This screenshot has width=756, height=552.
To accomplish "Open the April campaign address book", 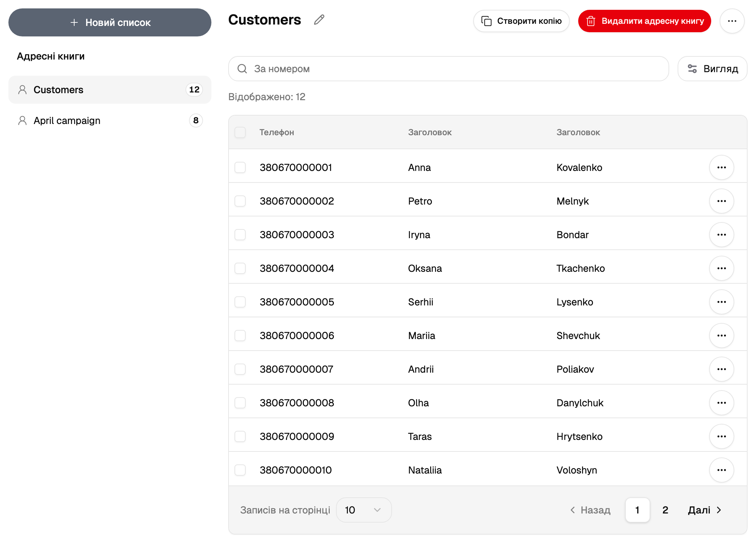I will 110,120.
